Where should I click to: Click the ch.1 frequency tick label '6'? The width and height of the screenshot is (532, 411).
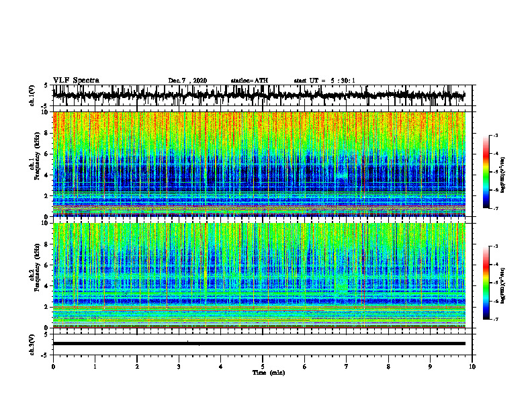click(46, 154)
